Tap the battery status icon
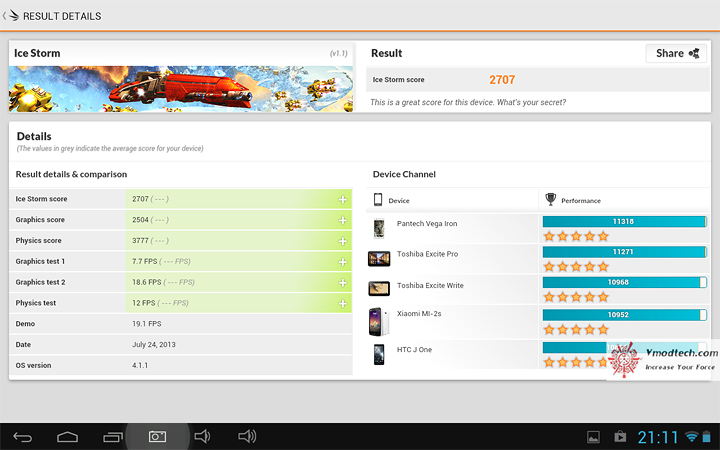 [x=706, y=437]
